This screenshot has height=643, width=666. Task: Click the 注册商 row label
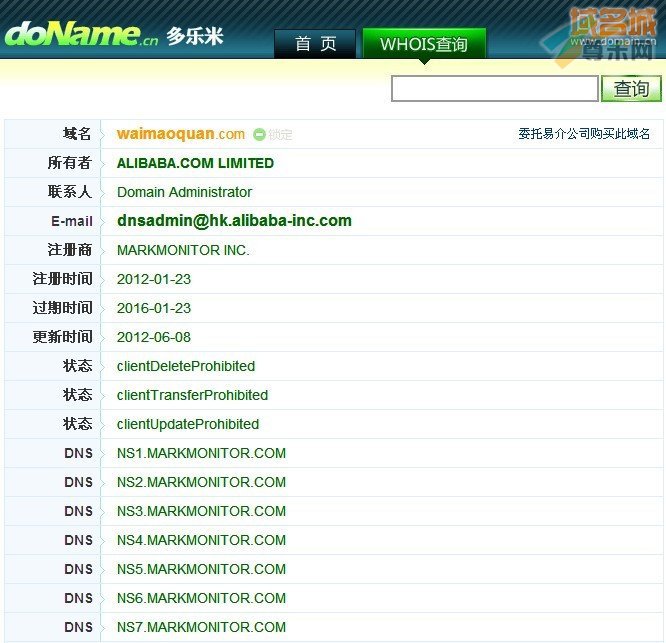[70, 250]
